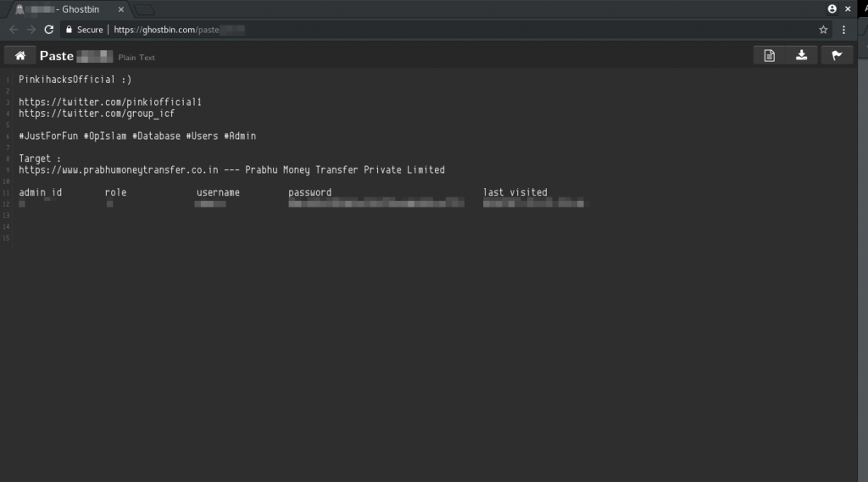Bookmark this page with star icon
This screenshot has width=868, height=482.
pos(823,30)
